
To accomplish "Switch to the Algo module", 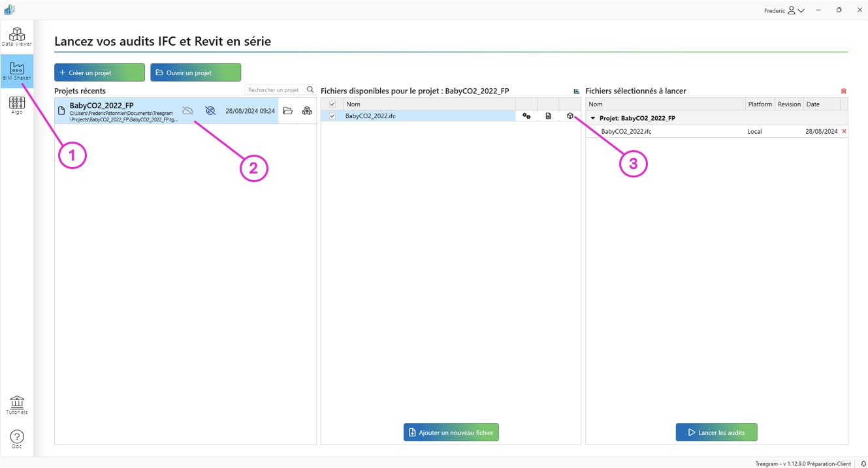I will (17, 105).
